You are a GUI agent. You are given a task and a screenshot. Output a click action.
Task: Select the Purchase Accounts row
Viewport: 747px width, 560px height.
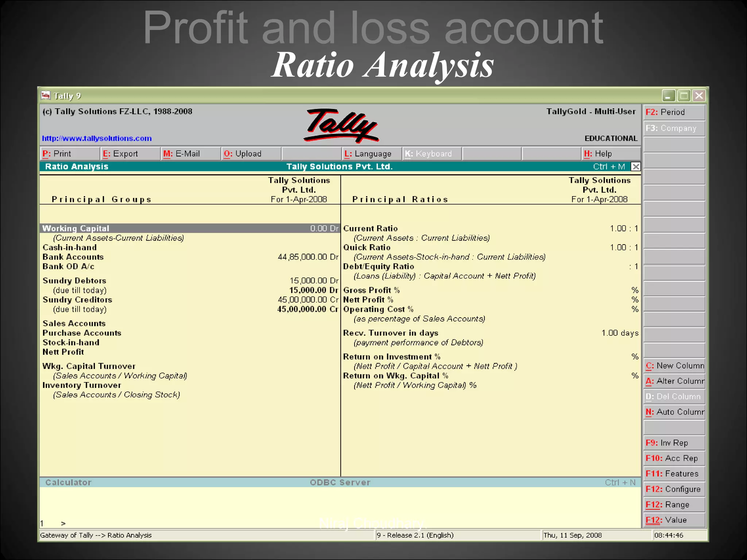tap(190, 333)
